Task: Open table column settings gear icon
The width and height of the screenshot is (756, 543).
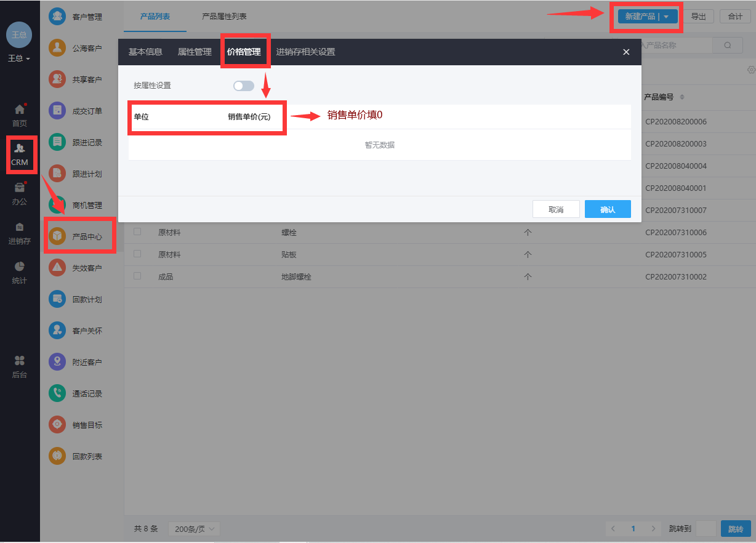Action: click(751, 70)
